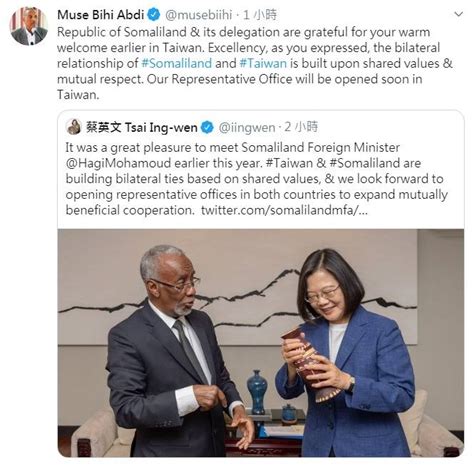Follow the twitter.com/somalilandmfa link
The image size is (474, 468).
284,210
